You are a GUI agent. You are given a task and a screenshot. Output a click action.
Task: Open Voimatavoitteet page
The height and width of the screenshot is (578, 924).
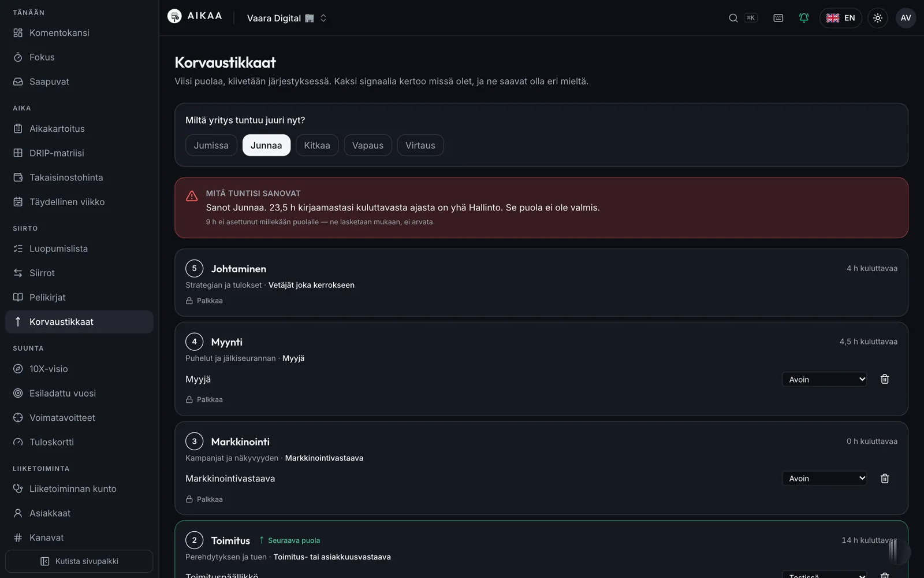pos(79,417)
